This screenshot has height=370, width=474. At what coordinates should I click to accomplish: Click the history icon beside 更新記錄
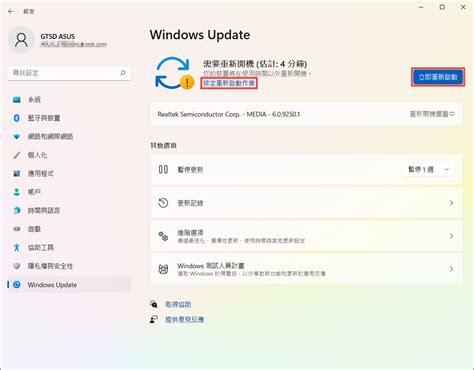click(x=163, y=203)
